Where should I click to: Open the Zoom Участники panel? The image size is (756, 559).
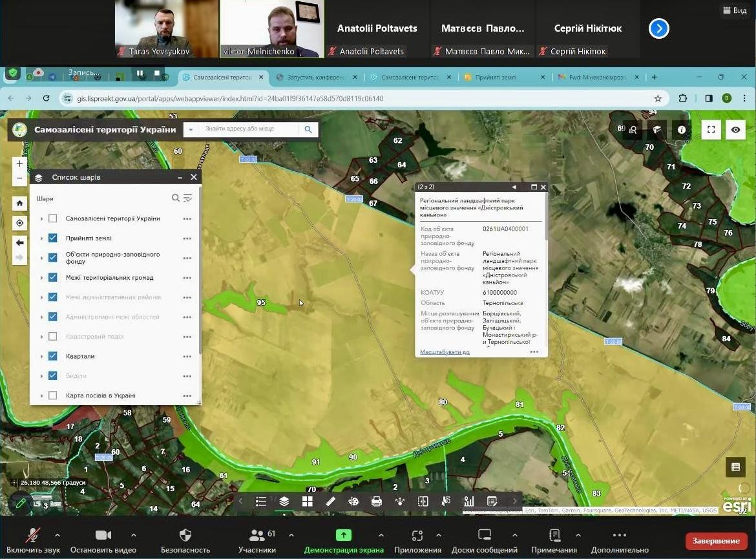click(257, 541)
